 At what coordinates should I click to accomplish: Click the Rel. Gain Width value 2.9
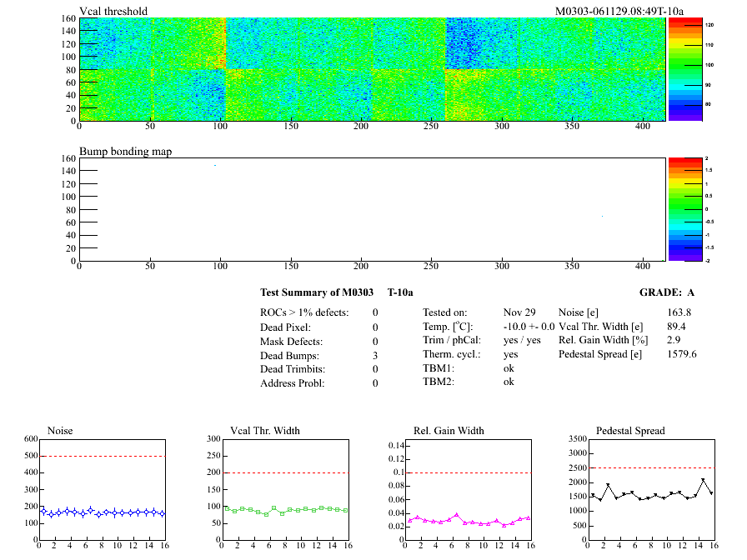[x=673, y=341]
